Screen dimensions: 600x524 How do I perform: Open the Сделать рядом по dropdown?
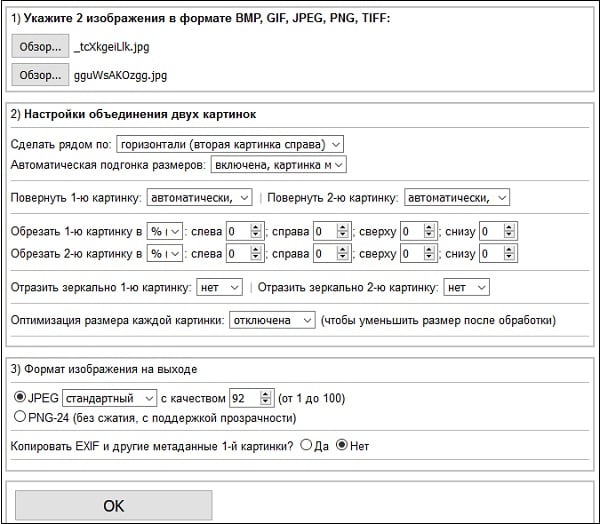[x=230, y=144]
